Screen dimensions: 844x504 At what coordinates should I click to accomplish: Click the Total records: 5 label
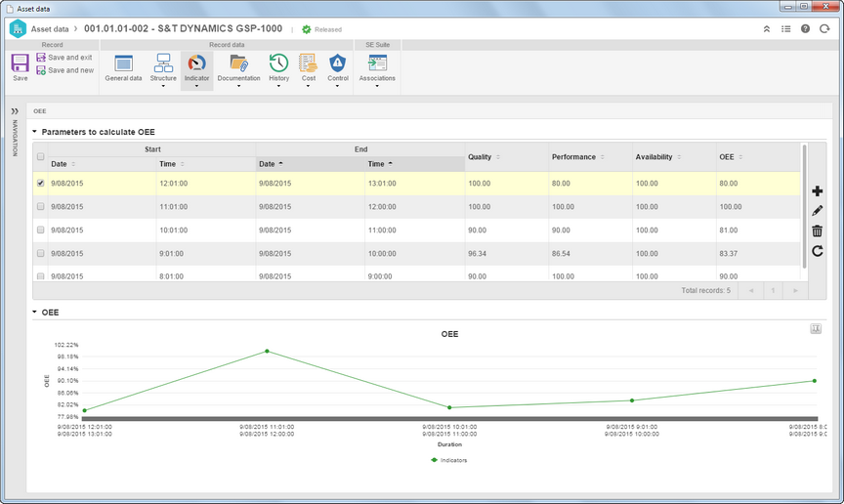pos(705,291)
